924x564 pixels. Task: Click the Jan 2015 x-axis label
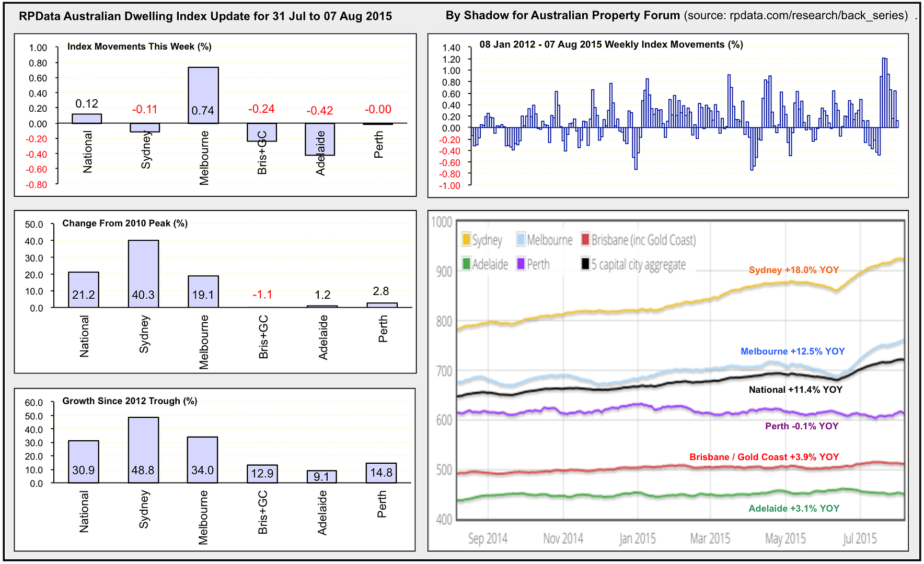637,538
